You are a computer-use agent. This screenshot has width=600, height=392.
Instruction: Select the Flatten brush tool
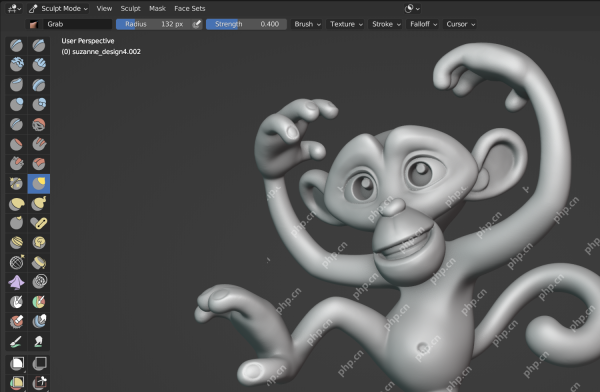[16, 144]
